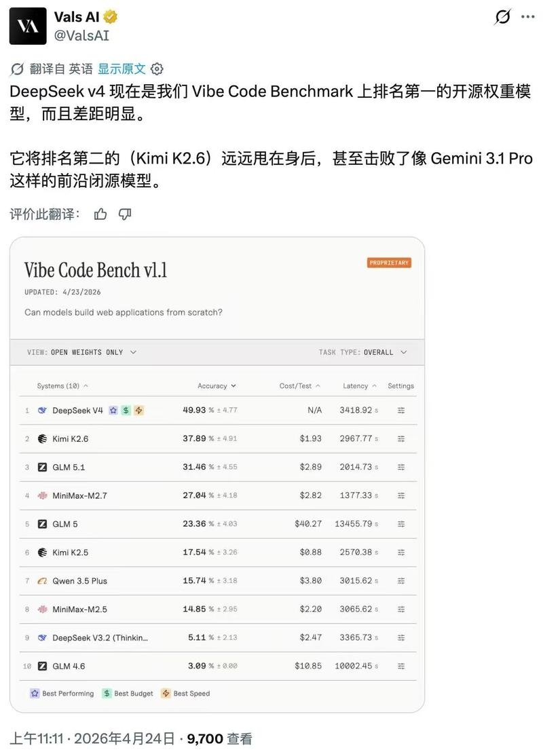
Task: Sort the table by the Accuracy column
Action: coord(217,385)
